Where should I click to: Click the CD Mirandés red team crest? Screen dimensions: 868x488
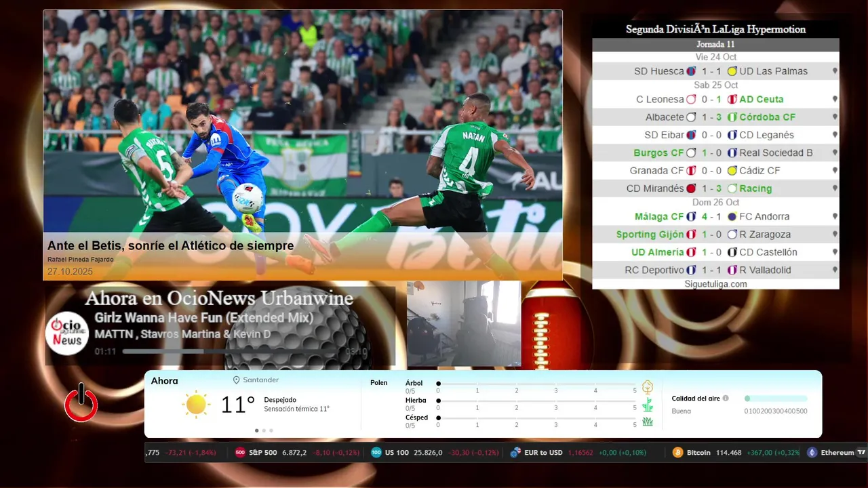691,188
